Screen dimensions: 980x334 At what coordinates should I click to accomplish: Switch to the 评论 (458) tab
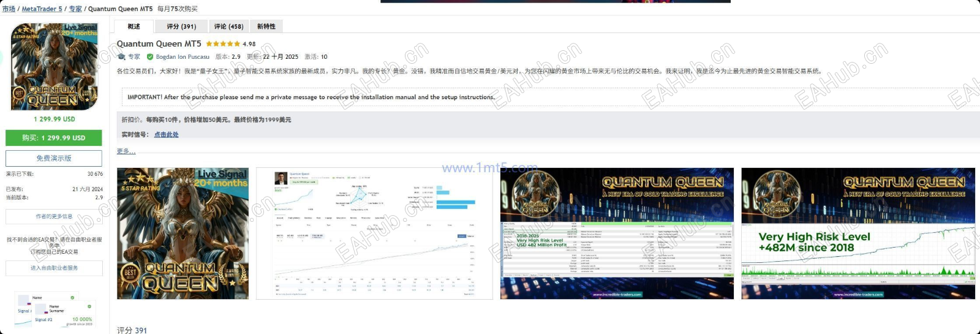tap(228, 26)
